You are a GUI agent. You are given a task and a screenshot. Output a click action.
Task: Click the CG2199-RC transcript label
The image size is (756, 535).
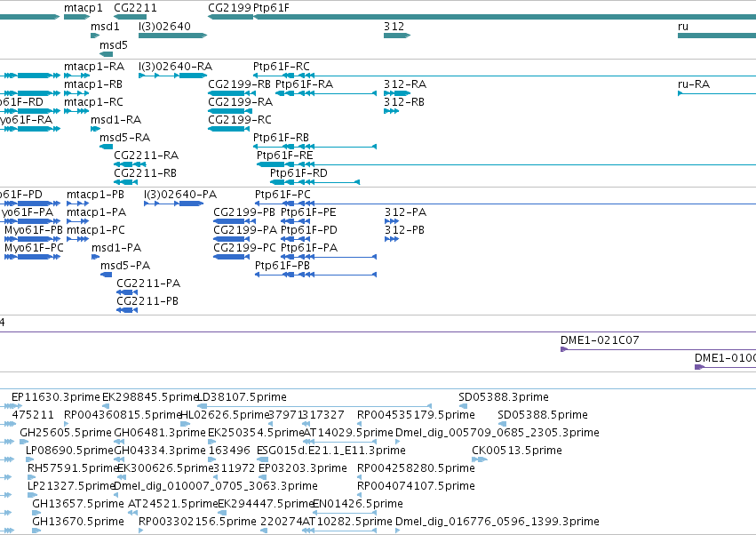(x=240, y=120)
